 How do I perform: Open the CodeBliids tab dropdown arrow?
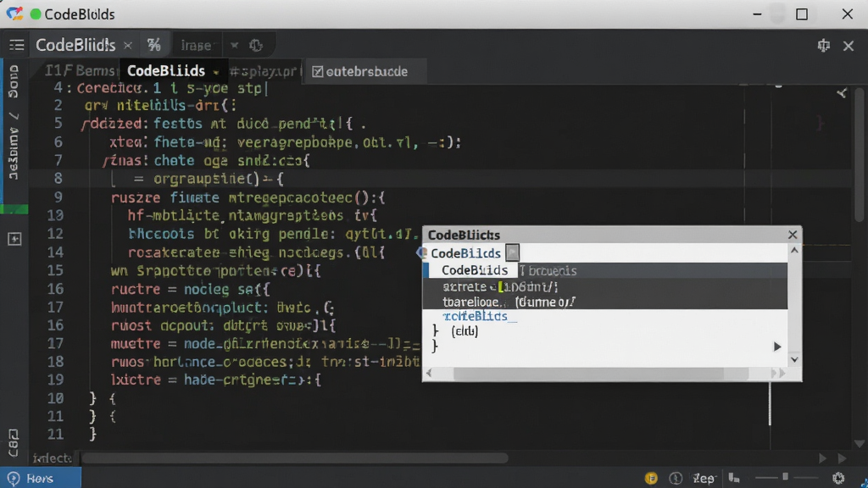[216, 72]
